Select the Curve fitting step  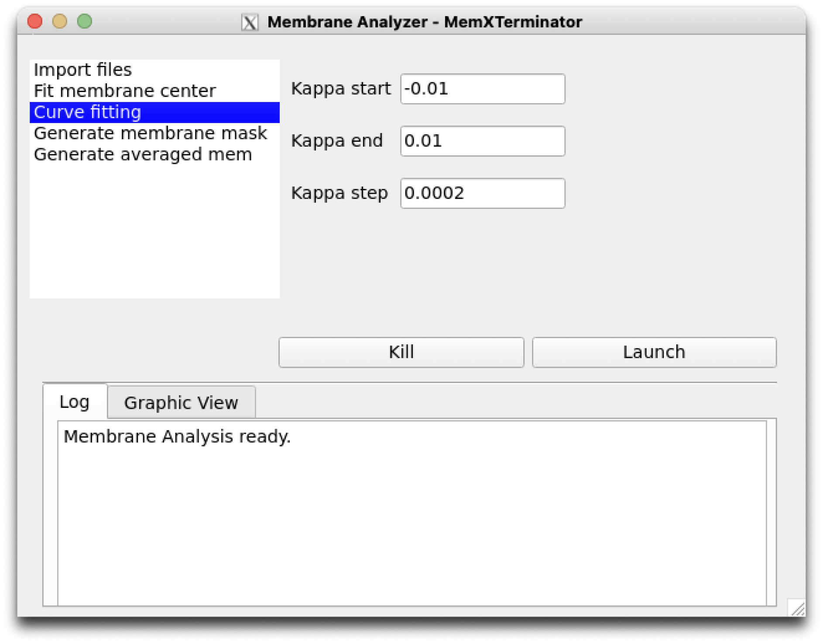point(154,113)
